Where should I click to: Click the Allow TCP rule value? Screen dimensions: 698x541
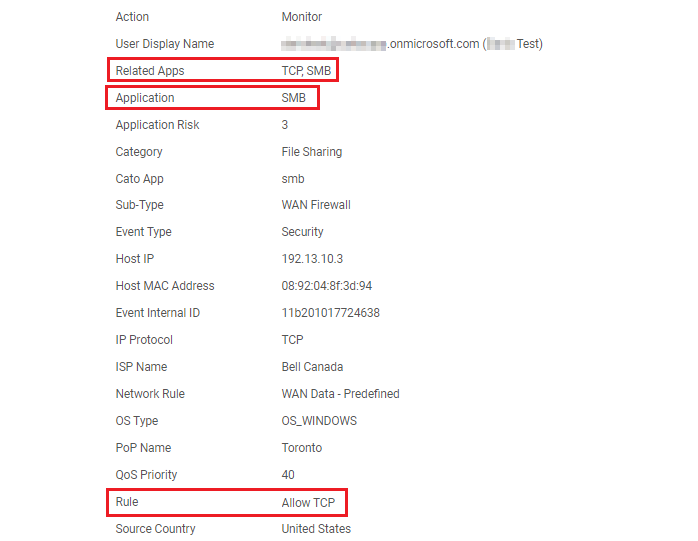pyautogui.click(x=309, y=502)
